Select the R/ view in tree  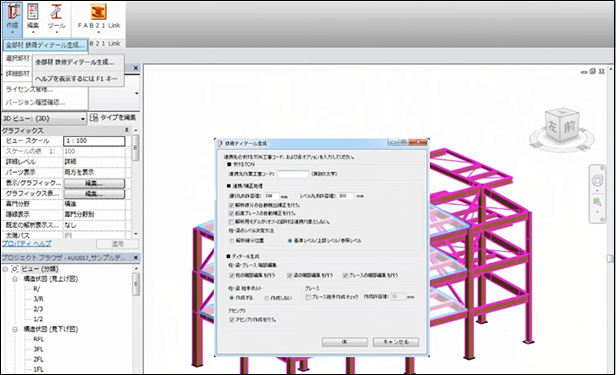[37, 289]
